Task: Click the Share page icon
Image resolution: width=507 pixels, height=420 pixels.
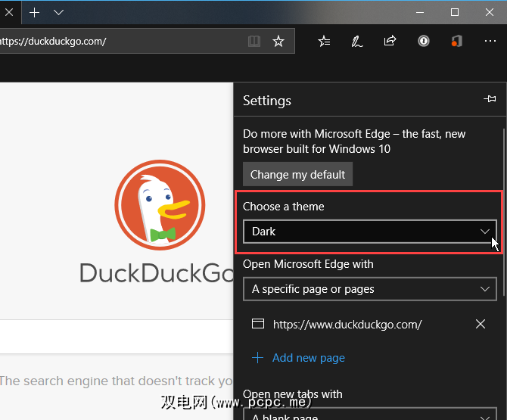Action: pyautogui.click(x=390, y=42)
